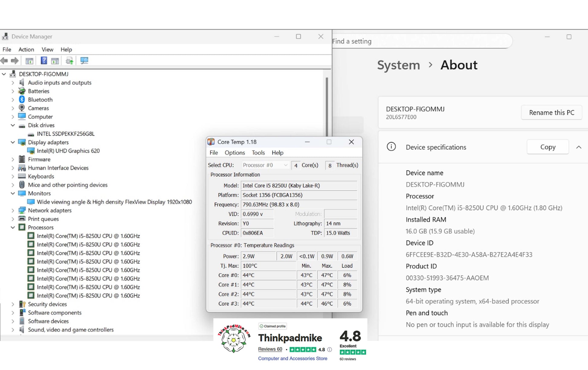Click the Claimed profile badge
588x370 pixels.
point(273,326)
